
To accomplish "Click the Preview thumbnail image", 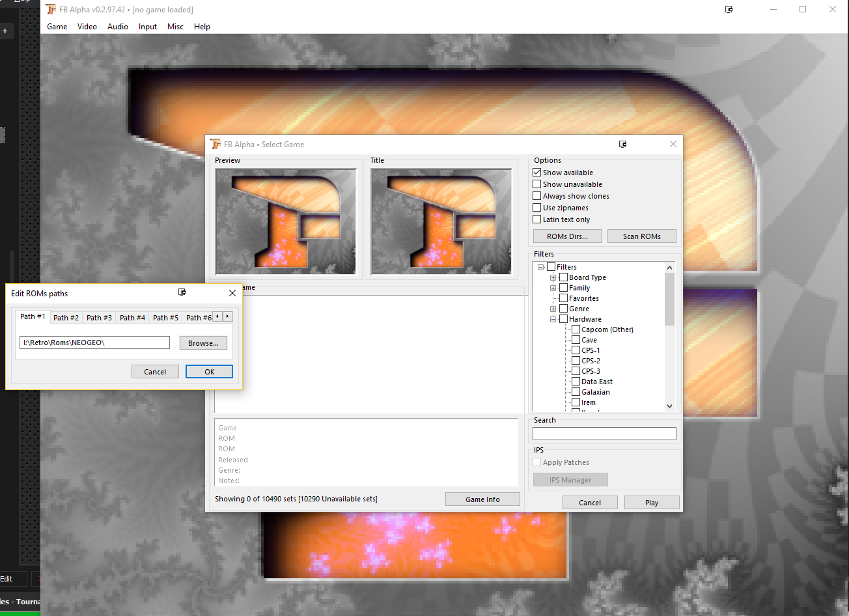I will (286, 221).
